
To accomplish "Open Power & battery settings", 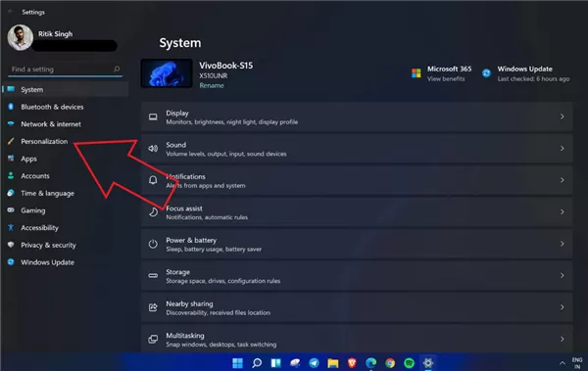I will click(357, 244).
